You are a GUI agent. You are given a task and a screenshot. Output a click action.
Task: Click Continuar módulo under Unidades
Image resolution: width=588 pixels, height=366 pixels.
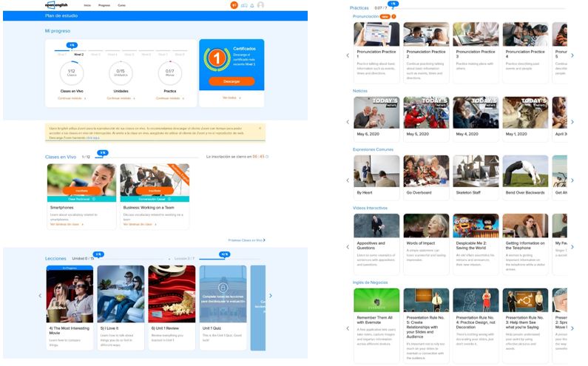pyautogui.click(x=121, y=98)
